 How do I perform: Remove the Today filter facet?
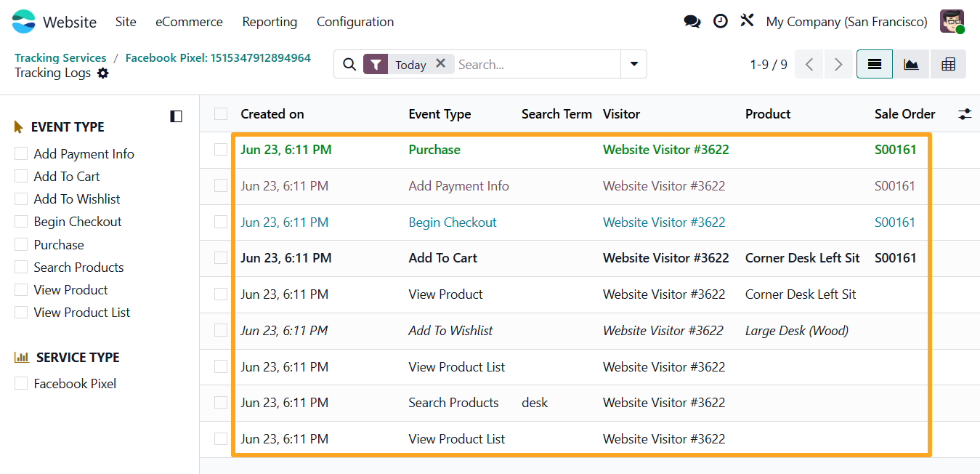tap(440, 64)
